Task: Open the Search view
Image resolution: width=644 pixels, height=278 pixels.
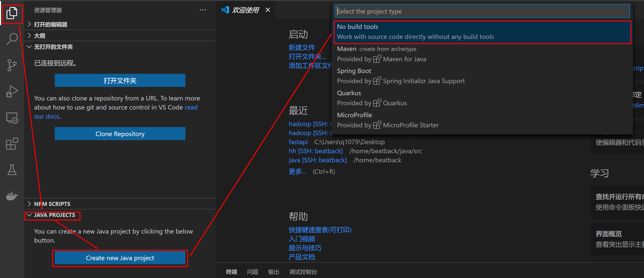Action: click(12, 39)
